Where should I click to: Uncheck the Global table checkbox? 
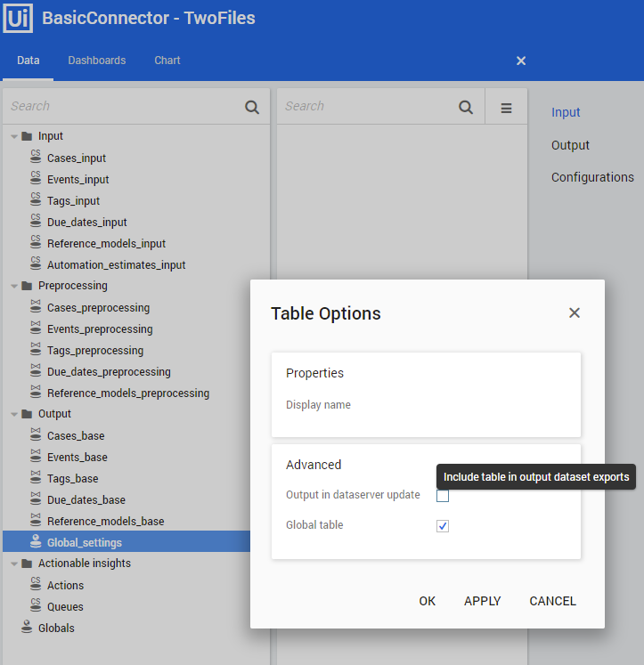tap(443, 526)
